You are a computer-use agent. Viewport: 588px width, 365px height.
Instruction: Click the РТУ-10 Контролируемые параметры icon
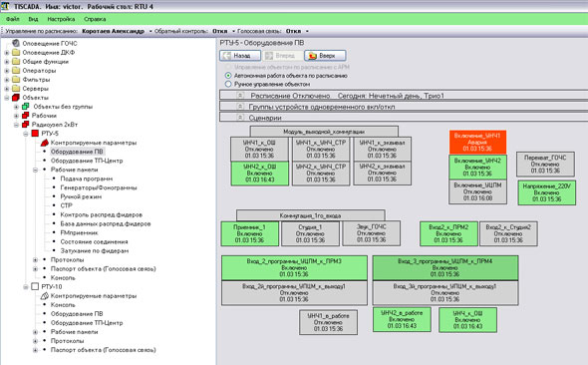(45, 296)
